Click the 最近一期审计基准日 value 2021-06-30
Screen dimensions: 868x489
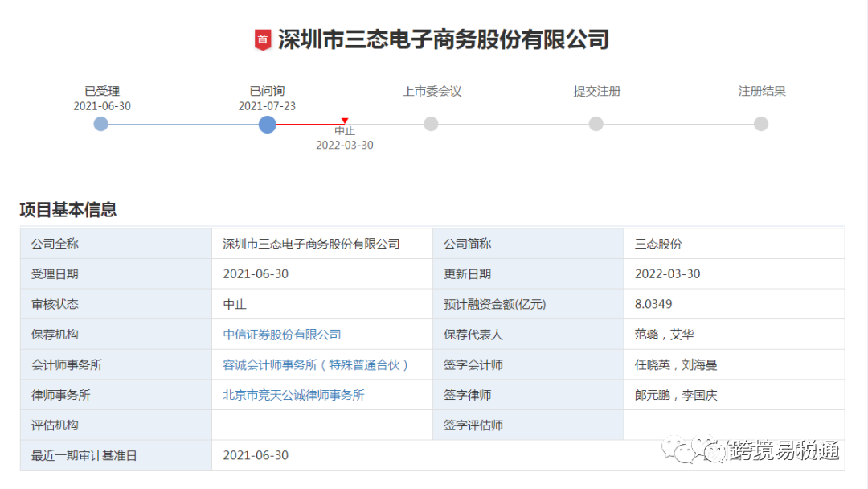256,455
